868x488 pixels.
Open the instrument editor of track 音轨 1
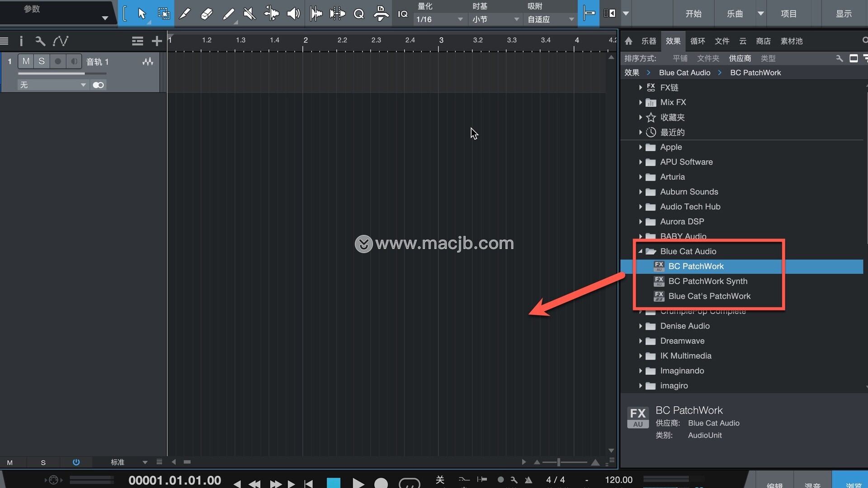[x=148, y=61]
